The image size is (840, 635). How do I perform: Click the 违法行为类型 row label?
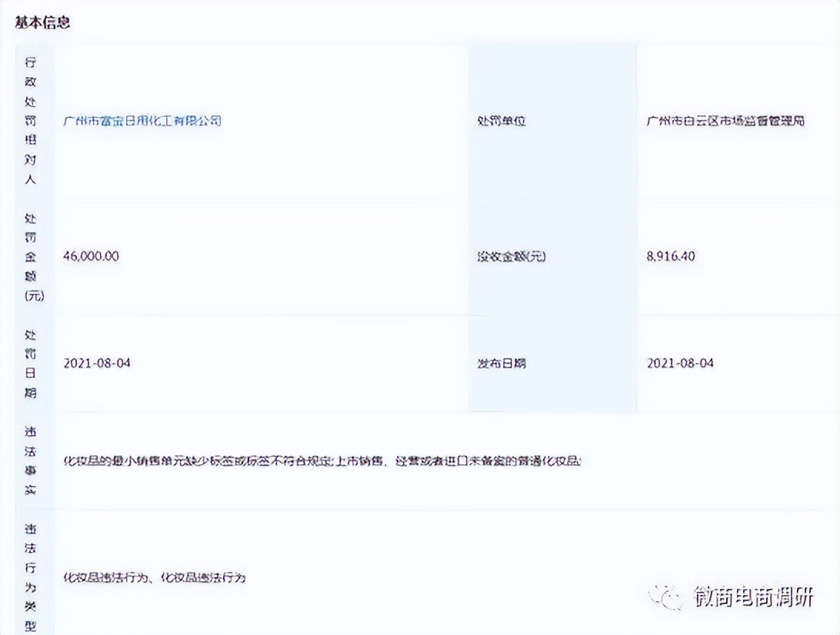pos(32,574)
